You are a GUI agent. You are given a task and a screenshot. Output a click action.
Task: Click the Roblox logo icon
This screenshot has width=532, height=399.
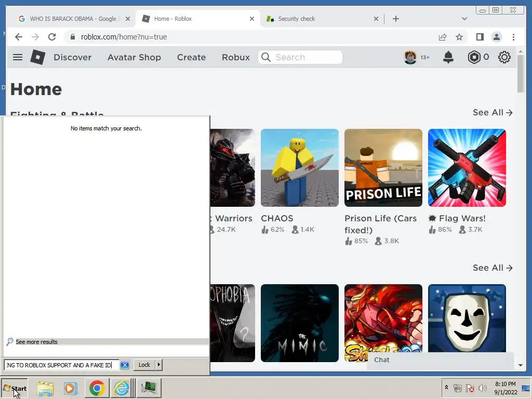click(37, 57)
